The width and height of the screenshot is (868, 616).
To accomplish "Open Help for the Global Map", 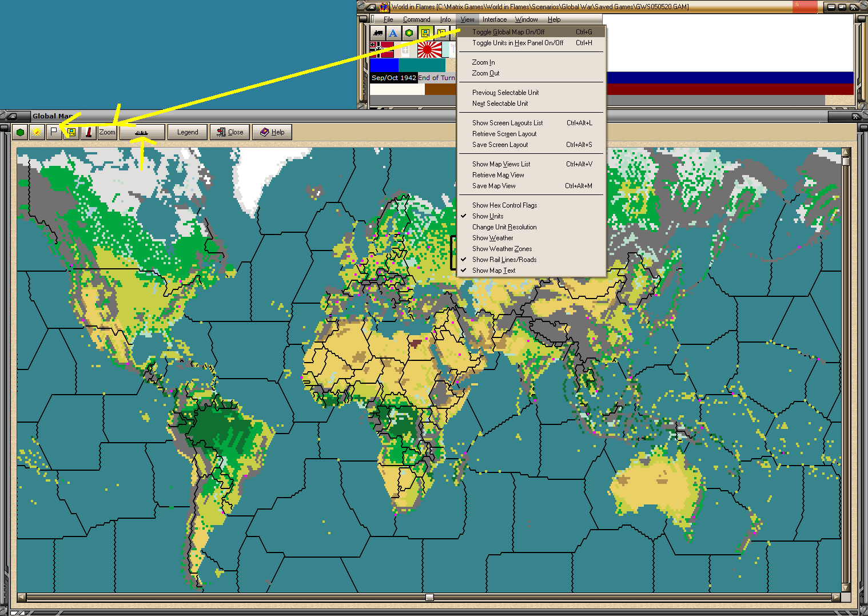I will [272, 132].
